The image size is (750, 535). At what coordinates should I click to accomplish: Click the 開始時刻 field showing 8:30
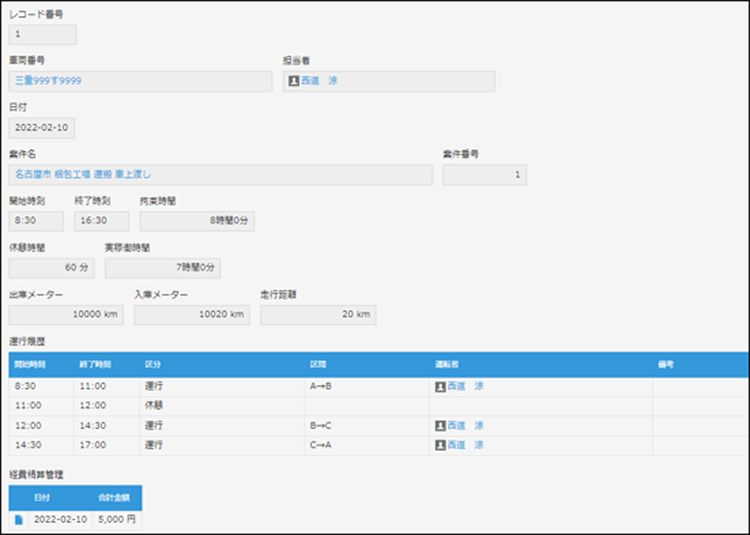point(36,220)
